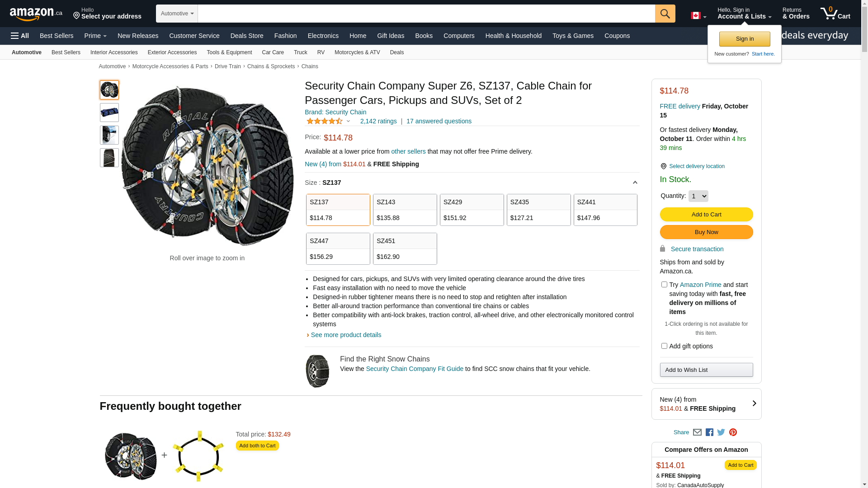Select the second product thumbnail image
868x488 pixels.
tap(109, 113)
